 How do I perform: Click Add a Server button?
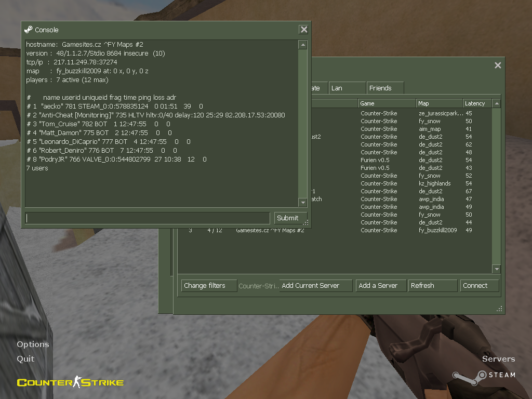[x=381, y=286]
